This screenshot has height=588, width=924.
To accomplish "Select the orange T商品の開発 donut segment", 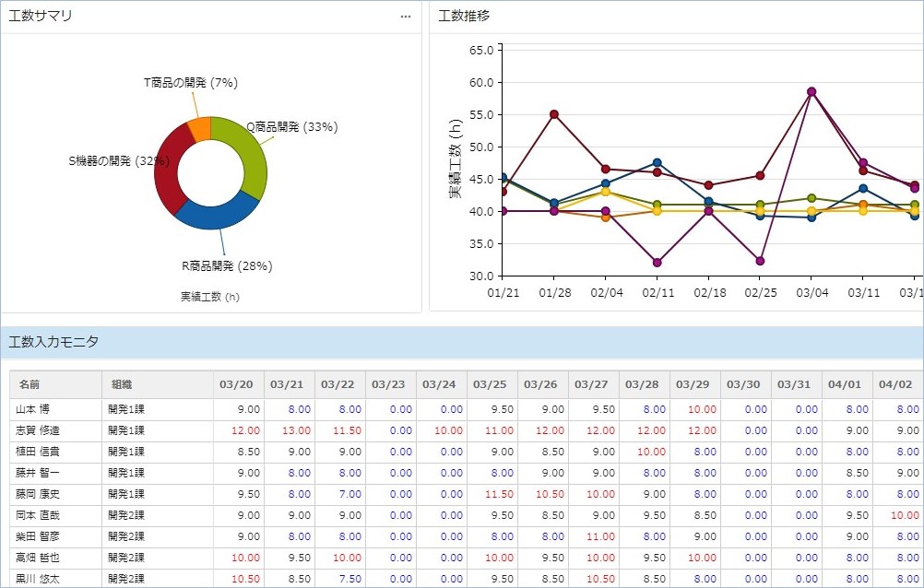I will click(199, 128).
